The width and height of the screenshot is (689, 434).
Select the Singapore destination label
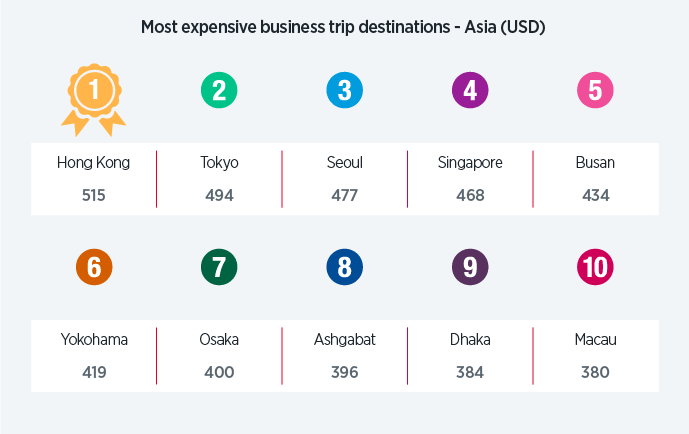(470, 162)
